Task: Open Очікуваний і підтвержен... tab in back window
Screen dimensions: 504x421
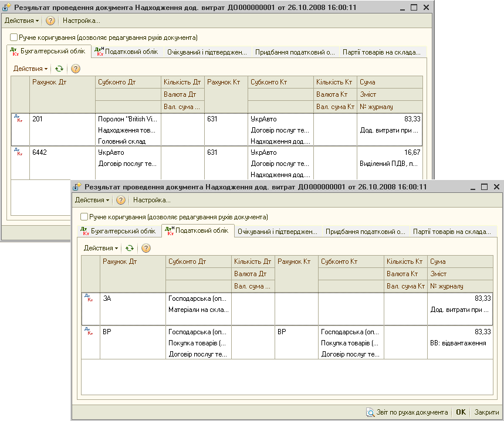Action: (x=207, y=52)
